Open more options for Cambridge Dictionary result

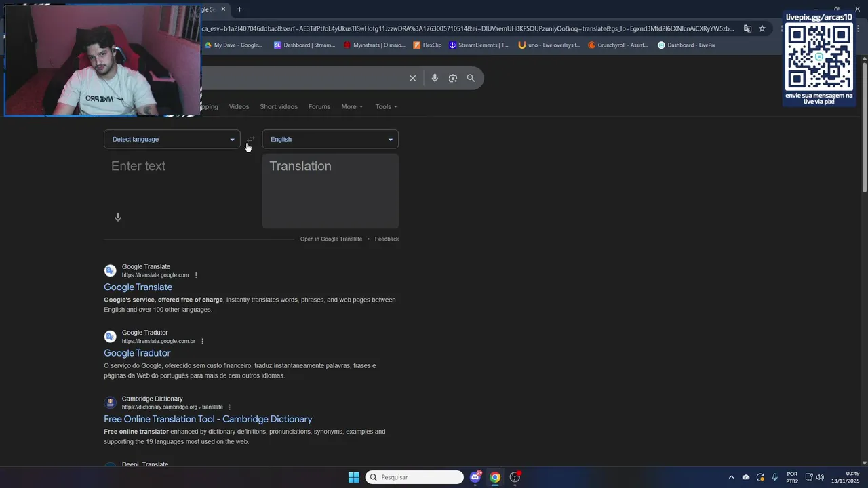point(230,407)
